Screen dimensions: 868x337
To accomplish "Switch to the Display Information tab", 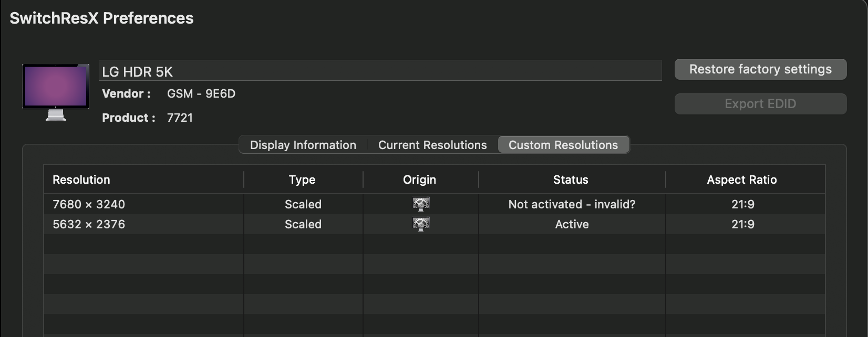I will click(x=303, y=145).
